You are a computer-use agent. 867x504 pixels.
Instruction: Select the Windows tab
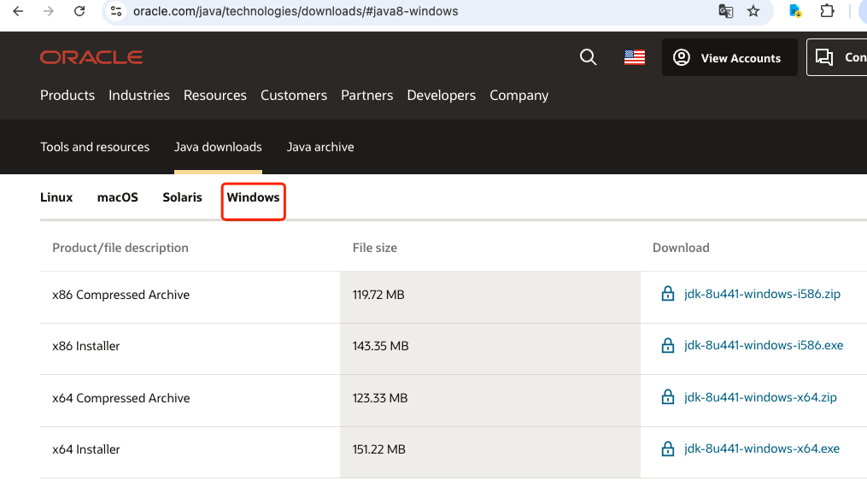point(253,197)
